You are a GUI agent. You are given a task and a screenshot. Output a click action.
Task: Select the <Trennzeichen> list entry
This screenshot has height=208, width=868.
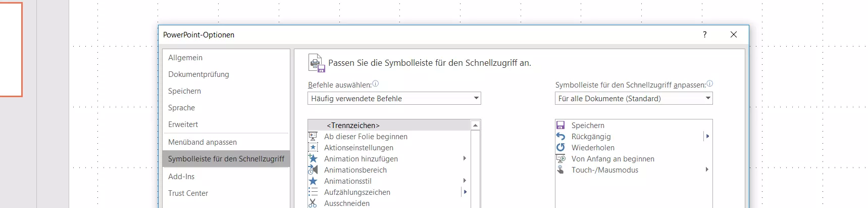[389, 126]
